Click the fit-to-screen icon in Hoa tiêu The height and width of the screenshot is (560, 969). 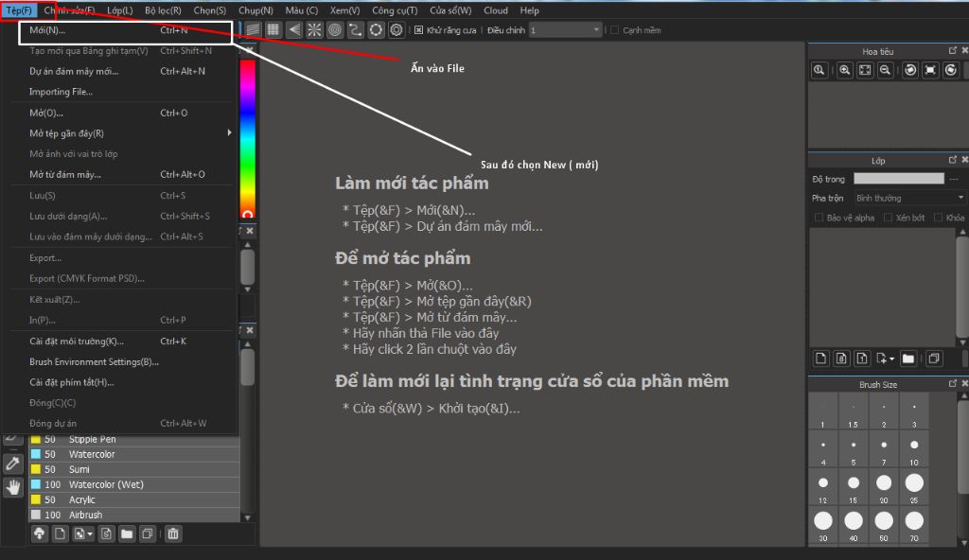coord(865,70)
